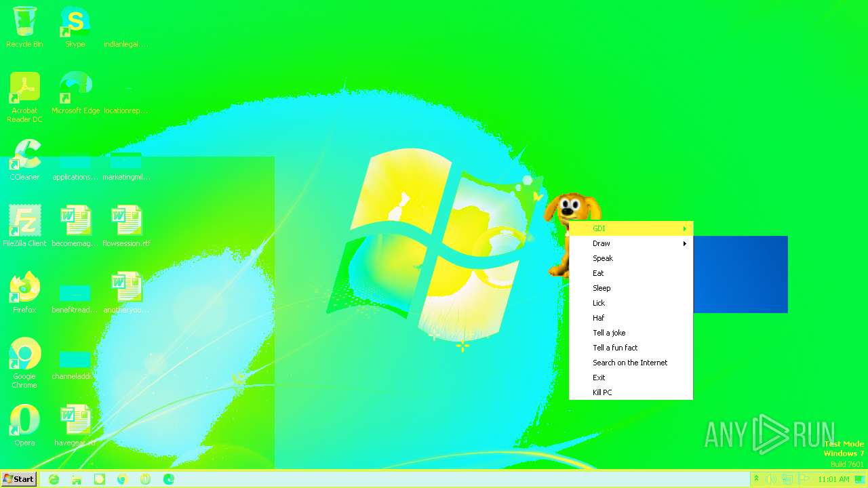Click the 11:01 AM taskbar clock
This screenshot has width=868, height=488.
coord(833,479)
